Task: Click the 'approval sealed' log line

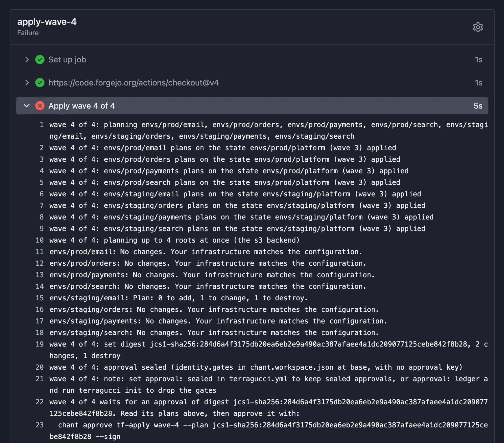Action: (256, 367)
